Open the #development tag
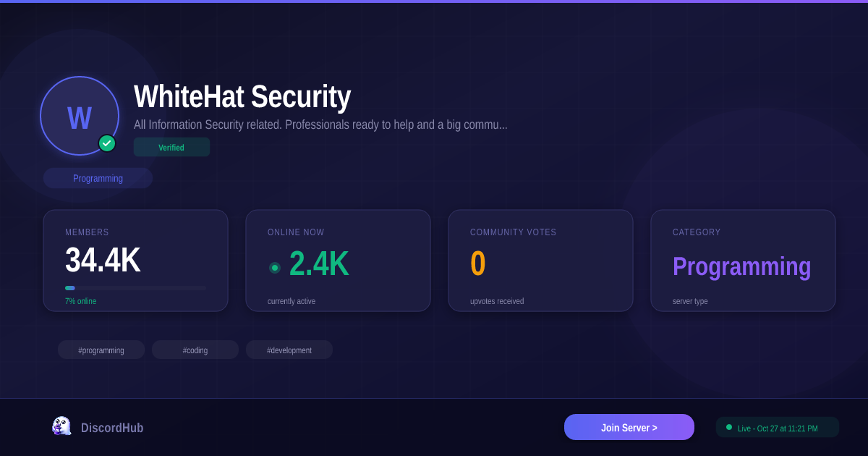Image resolution: width=868 pixels, height=456 pixels. click(289, 350)
